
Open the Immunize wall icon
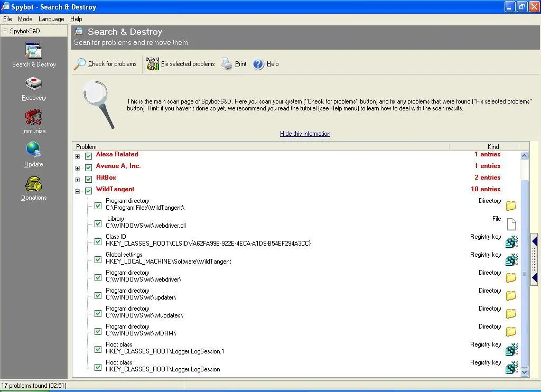[x=34, y=117]
